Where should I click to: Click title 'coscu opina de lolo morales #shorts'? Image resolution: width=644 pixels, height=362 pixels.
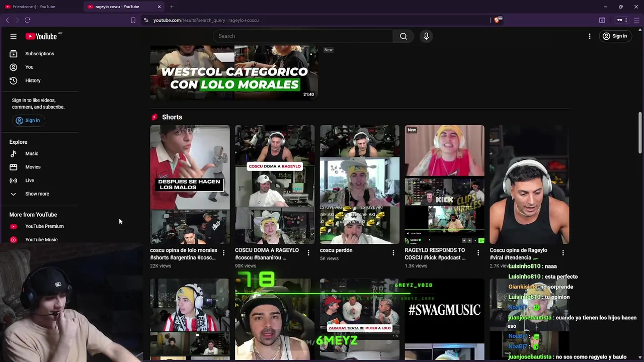point(184,254)
